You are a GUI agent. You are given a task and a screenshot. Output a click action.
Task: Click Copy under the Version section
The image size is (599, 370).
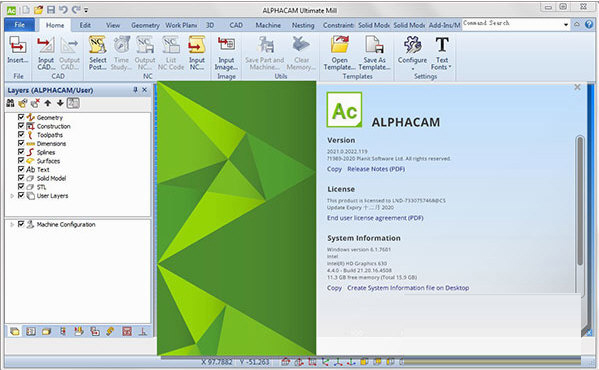334,169
